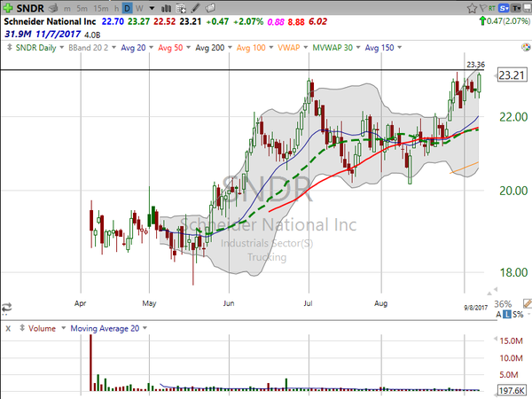532x399 pixels.
Task: Click the 23.21 current price label
Action: [512, 75]
